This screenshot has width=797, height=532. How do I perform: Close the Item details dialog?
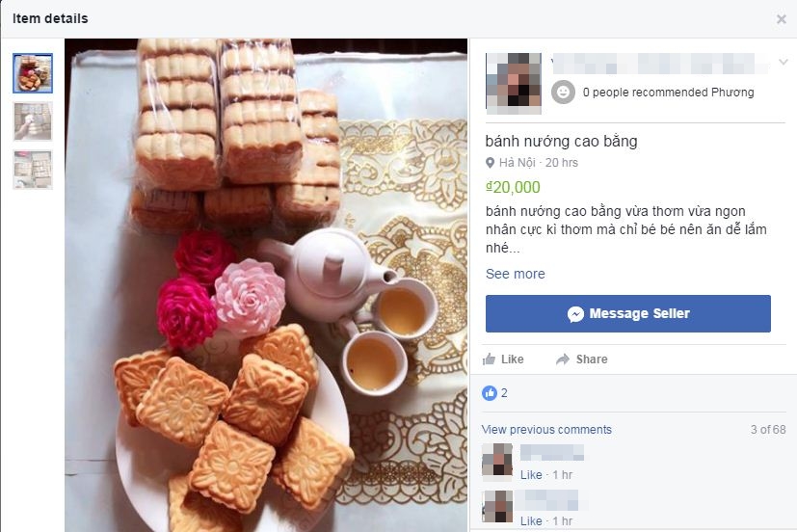[782, 19]
